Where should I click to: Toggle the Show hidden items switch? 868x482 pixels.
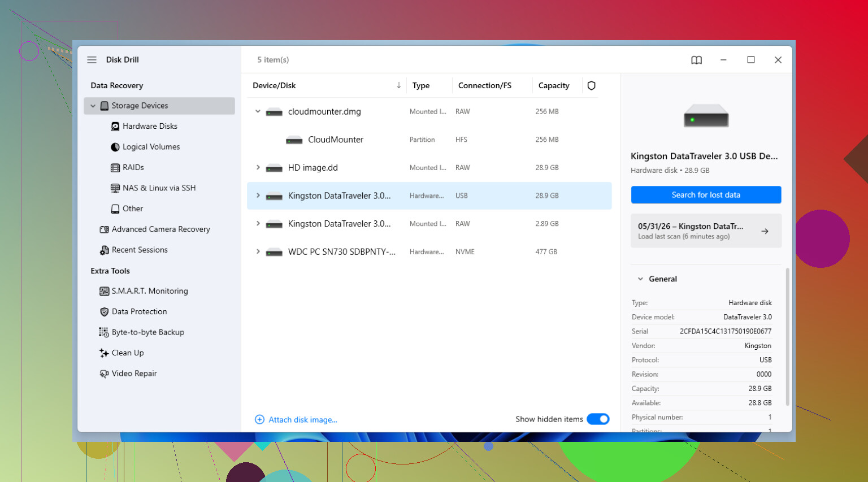point(598,419)
